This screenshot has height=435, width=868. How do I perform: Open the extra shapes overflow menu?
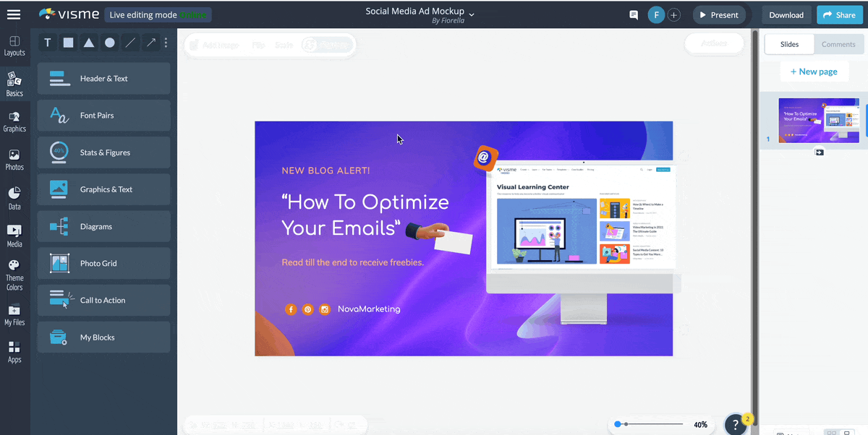166,43
